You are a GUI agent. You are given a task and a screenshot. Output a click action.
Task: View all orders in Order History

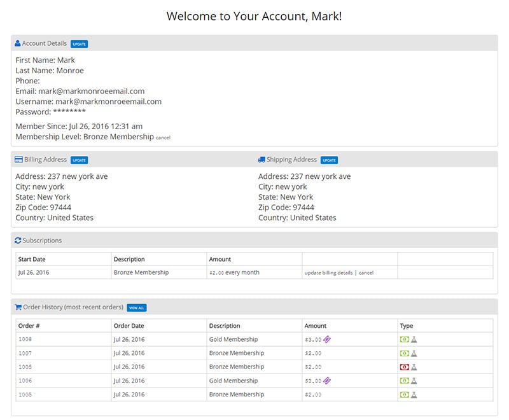(137, 308)
